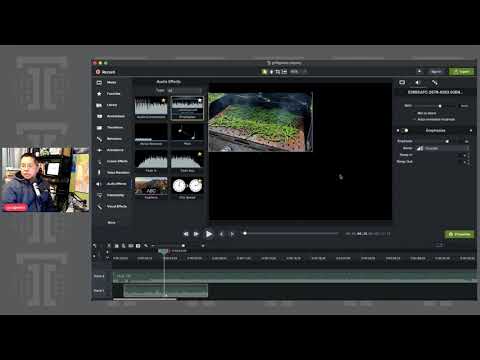The width and height of the screenshot is (480, 360).
Task: Click the Ramp In stepper arrows
Action: tap(469, 155)
